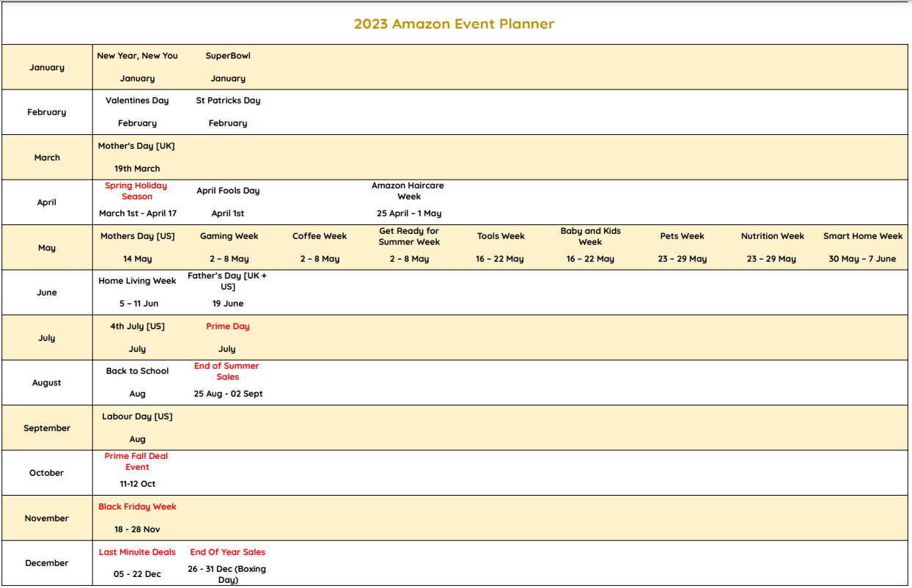
Task: Click the "January" date under SuperBowl
Action: 228,78
